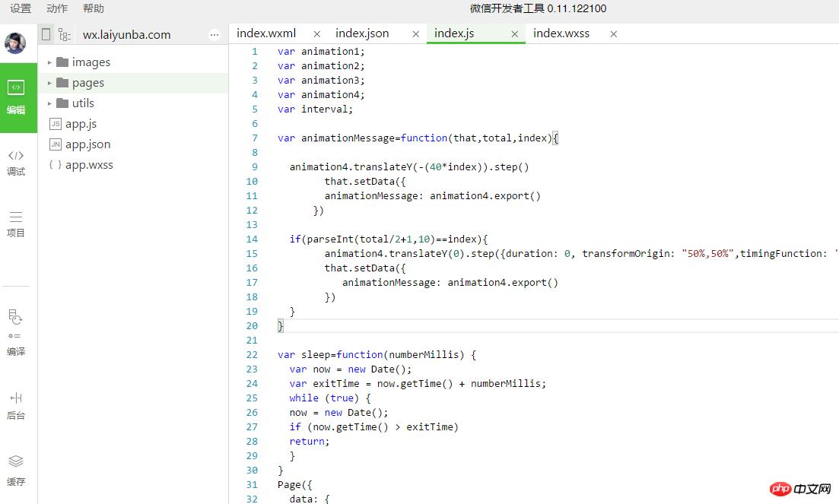Open the 动作 (Actions) menu
Viewport: 839px width, 504px height.
point(57,8)
